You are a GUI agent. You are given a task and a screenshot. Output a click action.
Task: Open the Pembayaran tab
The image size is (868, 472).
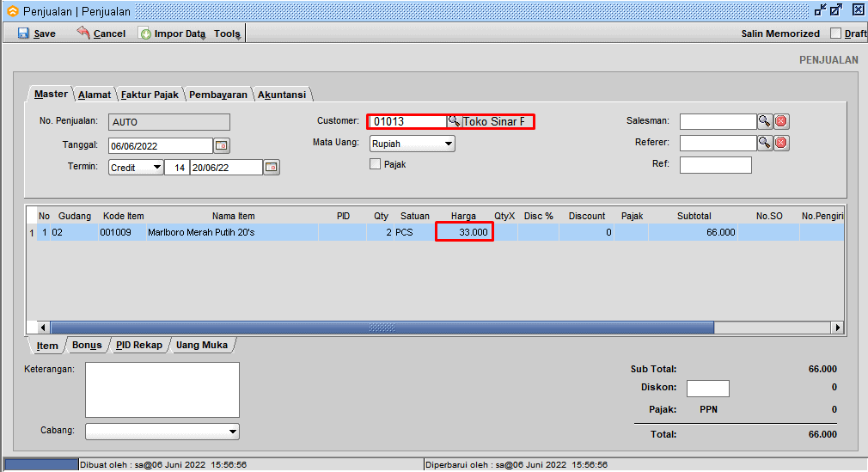tap(217, 95)
